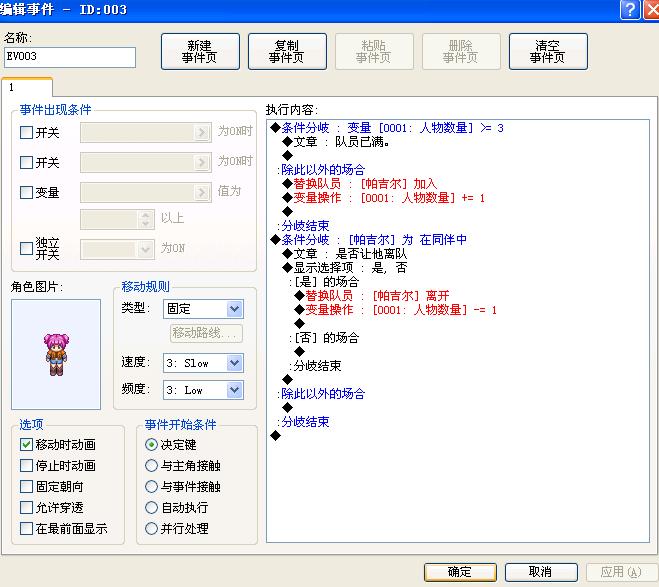This screenshot has height=587, width=659.
Task: Enable the 变量 condition checkbox
Action: click(26, 192)
